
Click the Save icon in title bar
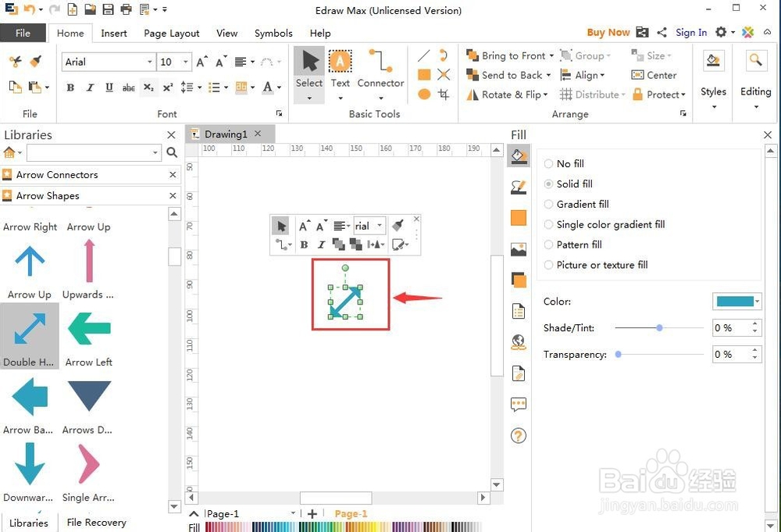(108, 9)
